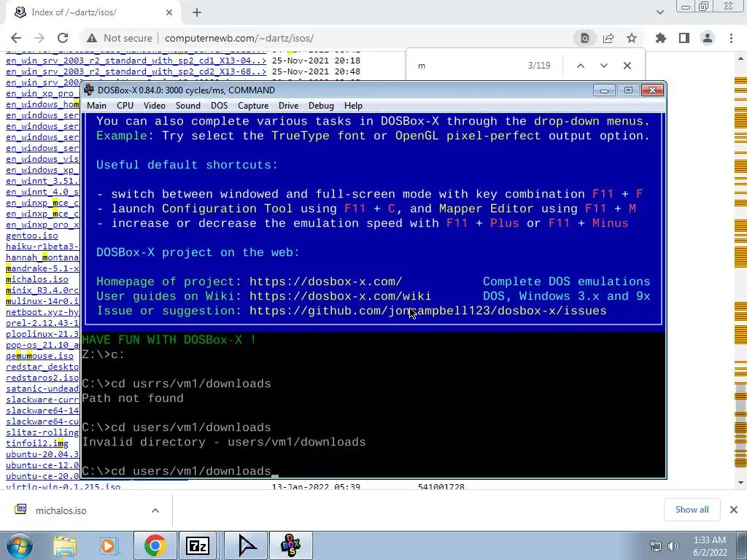747x560 pixels.
Task: Open the qemumouse.iso link
Action: (x=39, y=356)
